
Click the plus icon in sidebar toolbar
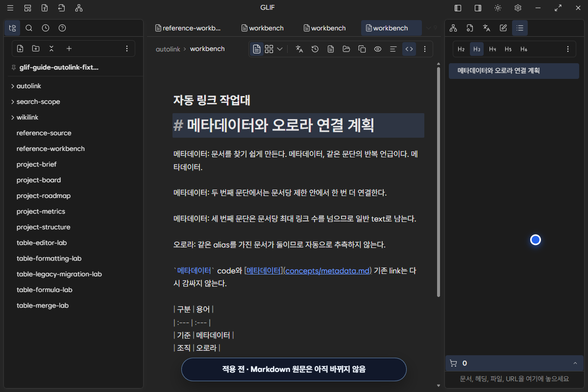coord(69,49)
